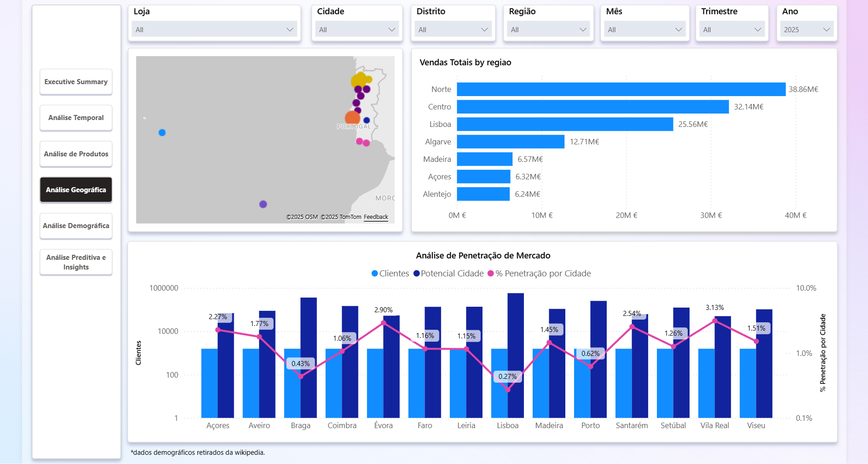Go to Executive Summary page
The image size is (868, 464).
tap(76, 82)
